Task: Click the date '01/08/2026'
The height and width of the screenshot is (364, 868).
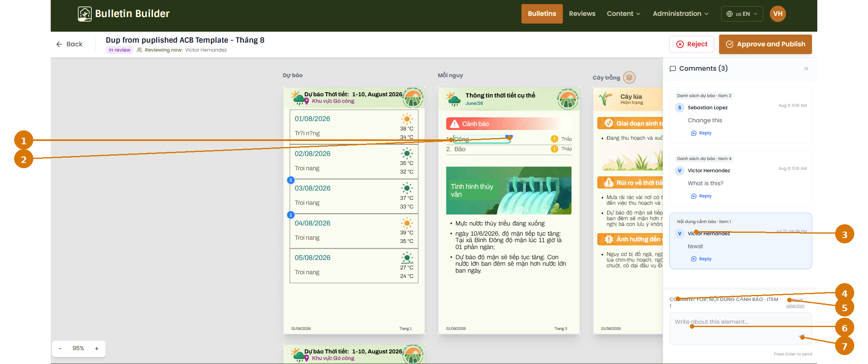Action: (x=312, y=119)
